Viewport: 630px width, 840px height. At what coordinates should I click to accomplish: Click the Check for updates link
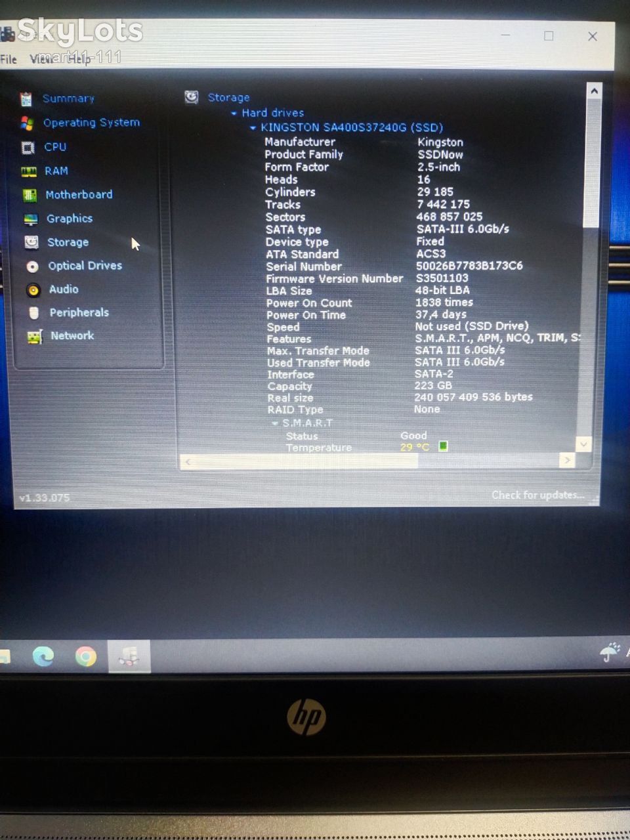[537, 495]
